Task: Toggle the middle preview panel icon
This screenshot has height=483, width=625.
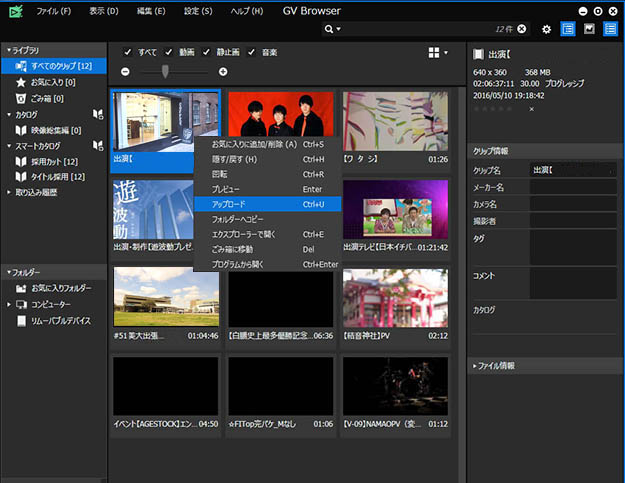Action: (x=589, y=30)
